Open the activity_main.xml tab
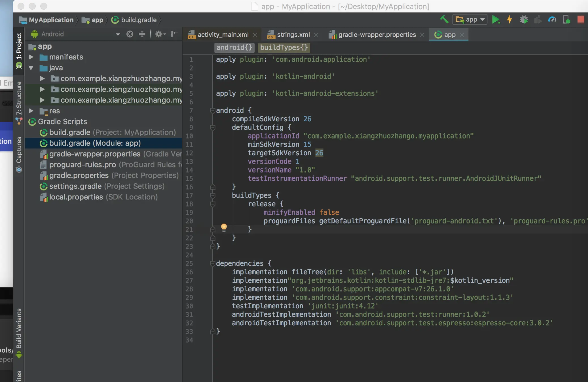 point(223,35)
